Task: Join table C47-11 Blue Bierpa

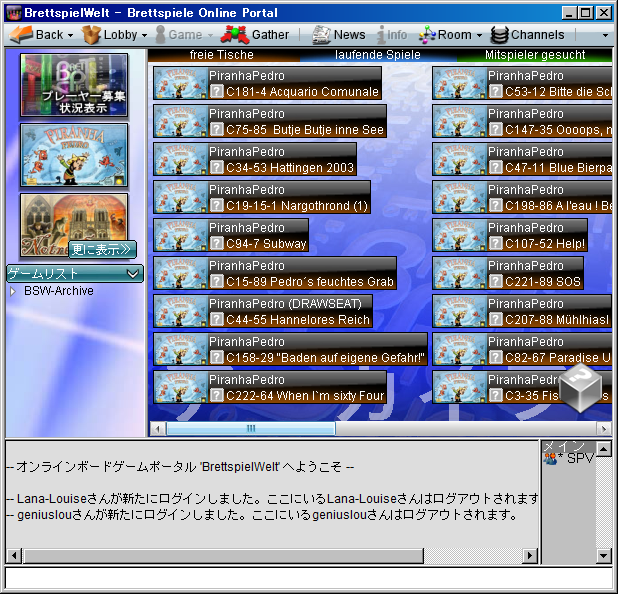Action: [522, 159]
